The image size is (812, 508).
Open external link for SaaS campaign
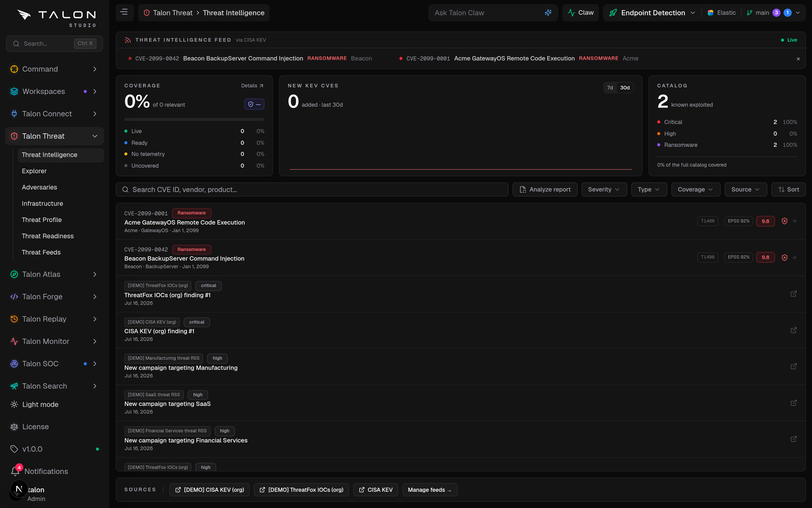(793, 403)
